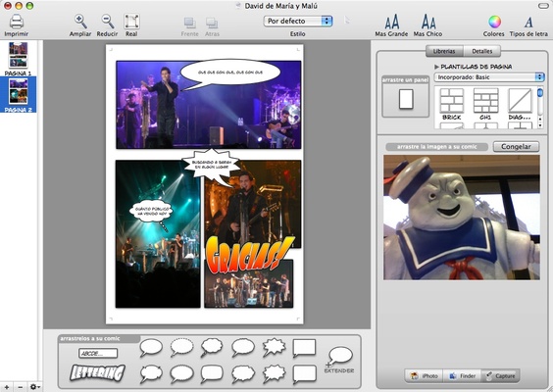
Task: Click the toolbar toggle pill in title bar
Action: click(543, 6)
